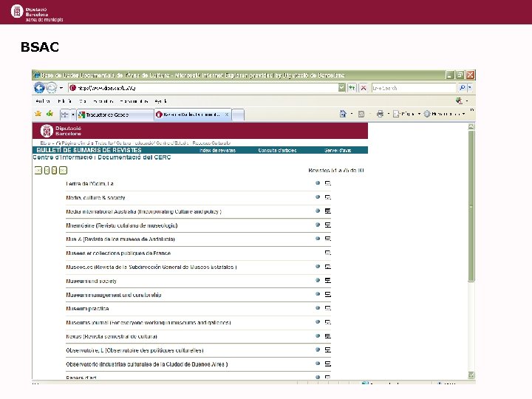Image resolution: width=532 pixels, height=399 pixels.
Task: Click the Diputació Barcelona logo in the page banner
Action: pyautogui.click(x=61, y=131)
